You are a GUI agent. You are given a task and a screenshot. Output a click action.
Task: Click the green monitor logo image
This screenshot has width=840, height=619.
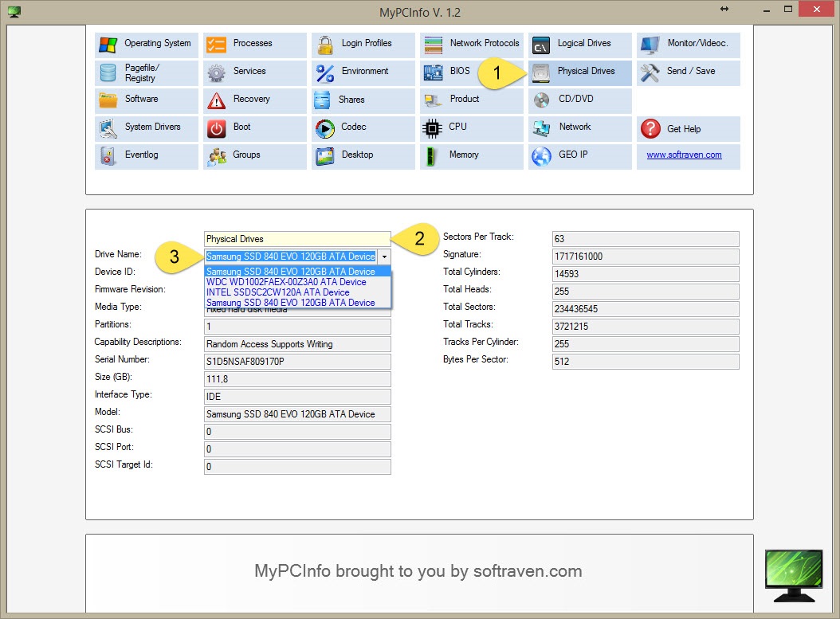pos(794,575)
